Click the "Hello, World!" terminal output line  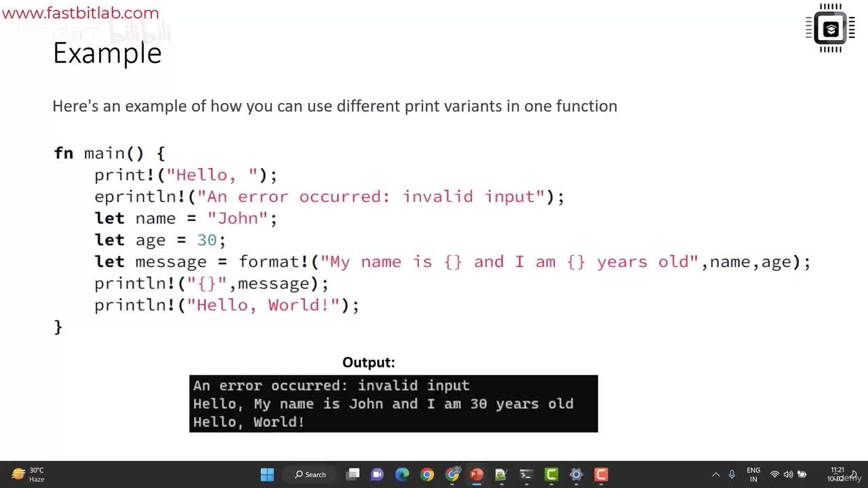(x=249, y=422)
